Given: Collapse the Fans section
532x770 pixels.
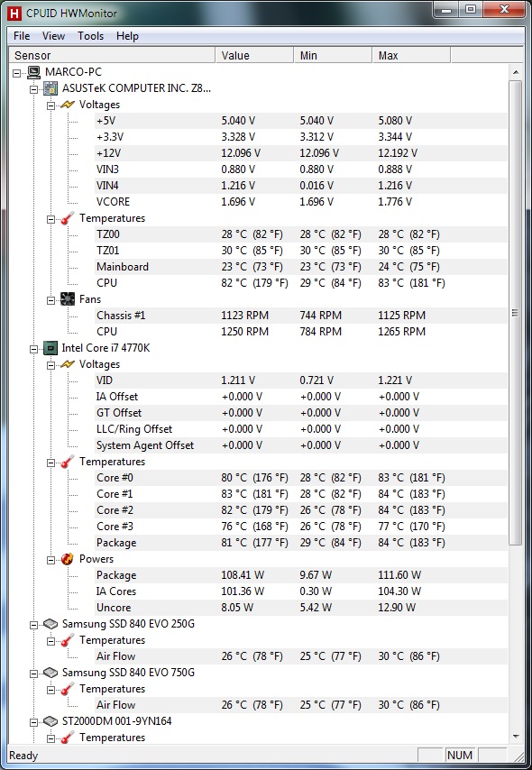Looking at the screenshot, I should click(50, 299).
